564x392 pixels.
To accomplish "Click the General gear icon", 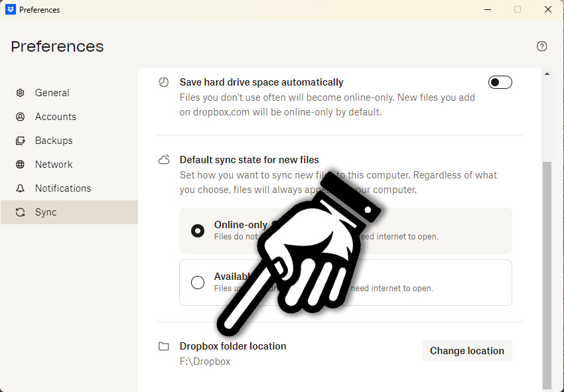I will (21, 93).
